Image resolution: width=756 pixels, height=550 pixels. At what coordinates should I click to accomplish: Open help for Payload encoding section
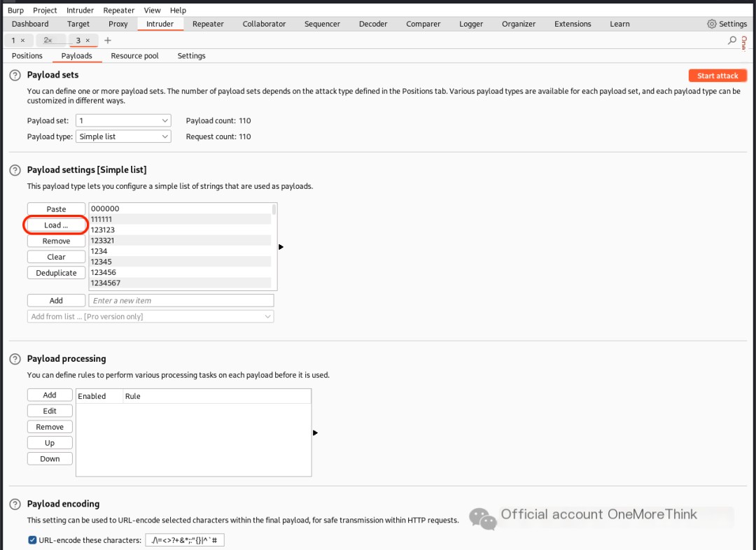[x=15, y=505]
